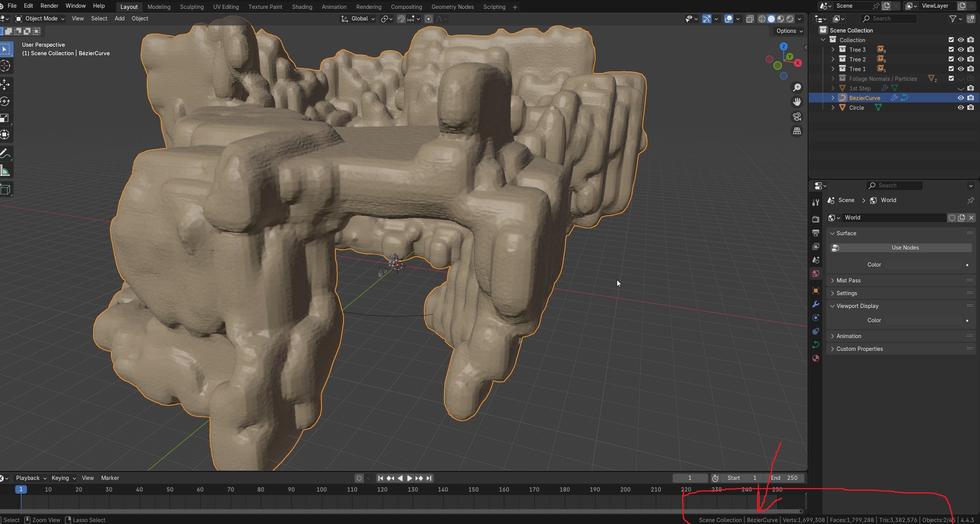Select the Annotate tool

pos(5,154)
